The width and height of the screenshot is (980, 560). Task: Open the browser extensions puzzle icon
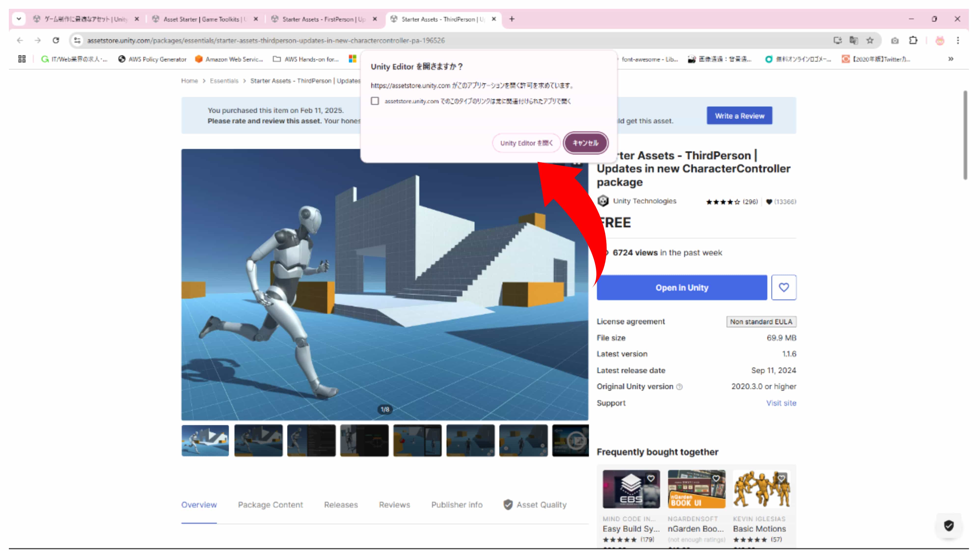(x=913, y=40)
